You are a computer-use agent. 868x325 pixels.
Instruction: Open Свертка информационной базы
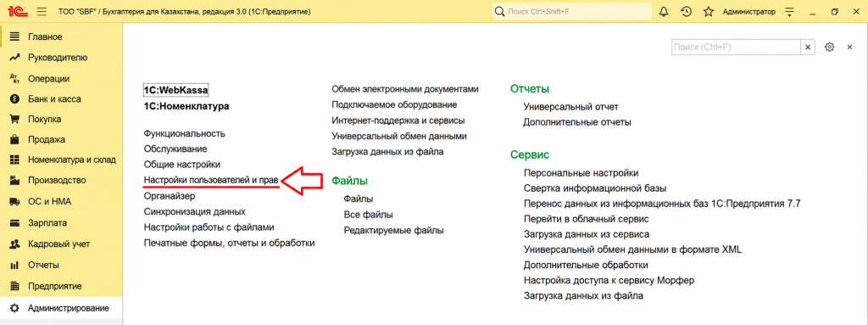point(595,188)
